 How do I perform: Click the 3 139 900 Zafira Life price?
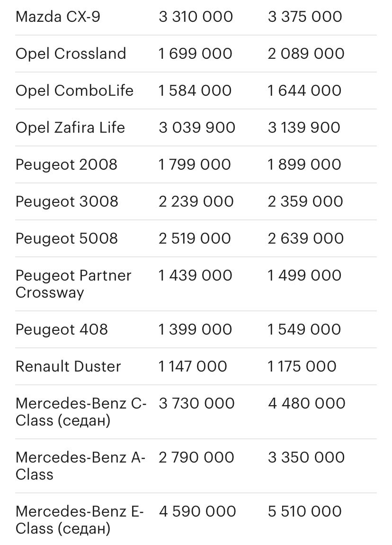coord(304,127)
